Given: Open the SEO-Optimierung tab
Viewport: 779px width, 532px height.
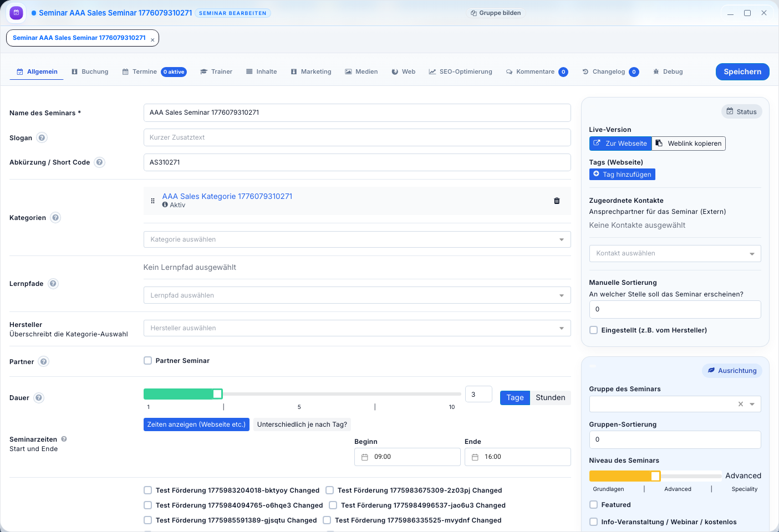Looking at the screenshot, I should (x=460, y=71).
